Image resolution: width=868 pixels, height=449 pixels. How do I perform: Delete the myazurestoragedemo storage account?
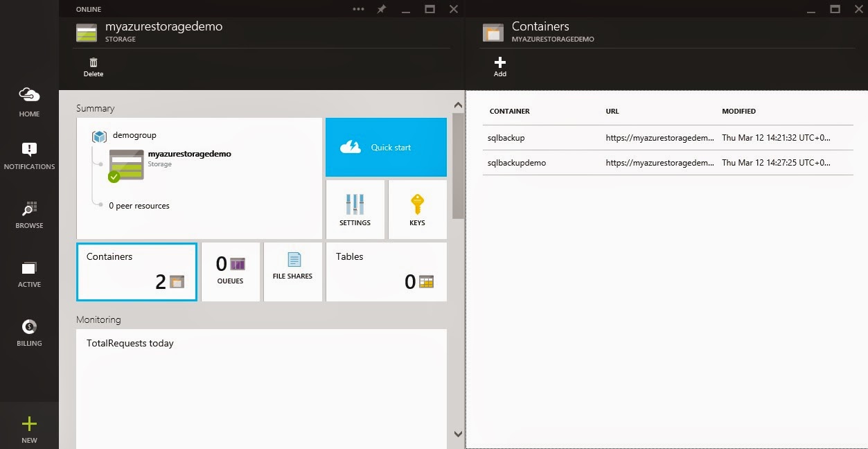coord(94,67)
